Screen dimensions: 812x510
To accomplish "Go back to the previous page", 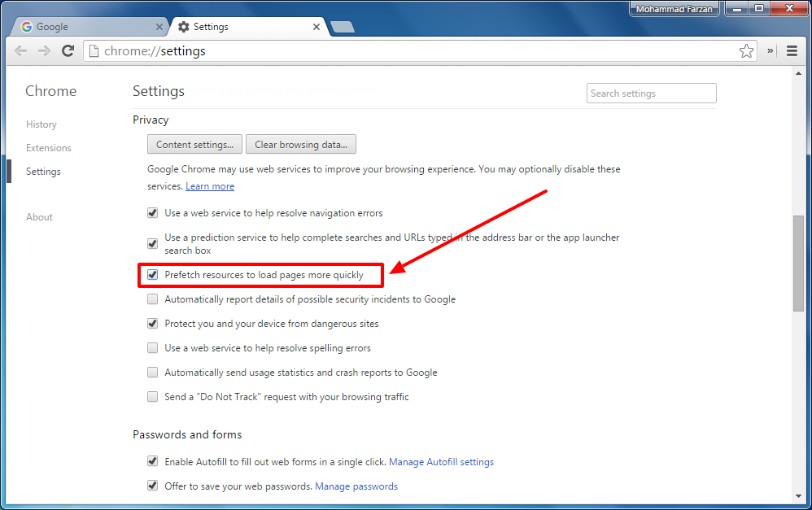I will pos(20,50).
